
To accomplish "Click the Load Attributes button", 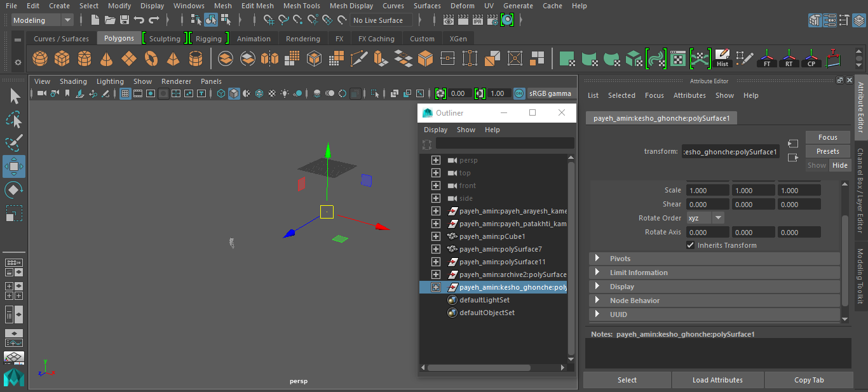I will point(717,379).
